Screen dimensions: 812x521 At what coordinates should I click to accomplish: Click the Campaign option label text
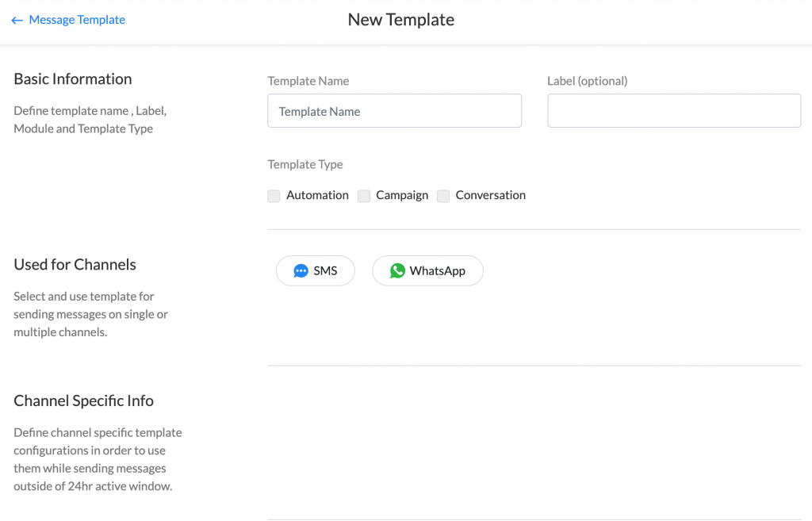402,195
